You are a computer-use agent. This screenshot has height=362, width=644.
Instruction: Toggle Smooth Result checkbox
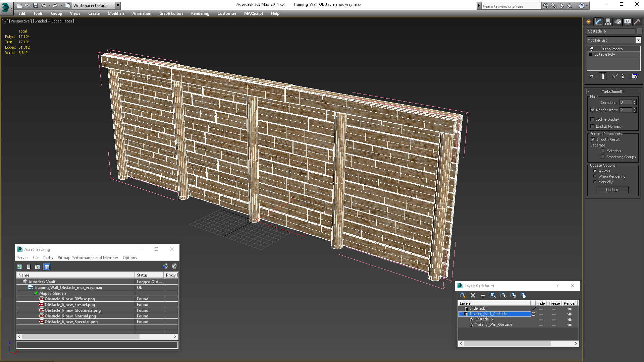(x=593, y=139)
